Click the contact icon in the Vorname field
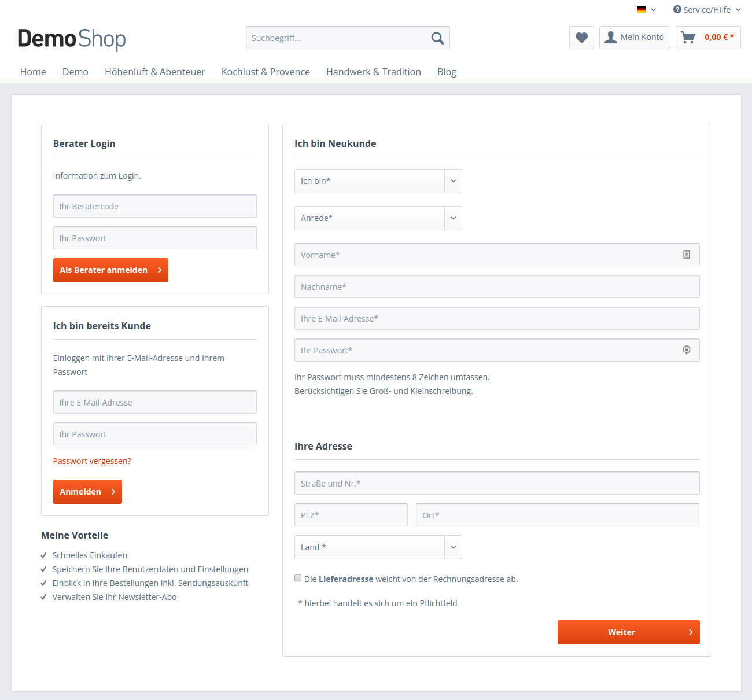This screenshot has height=700, width=752. 687,255
